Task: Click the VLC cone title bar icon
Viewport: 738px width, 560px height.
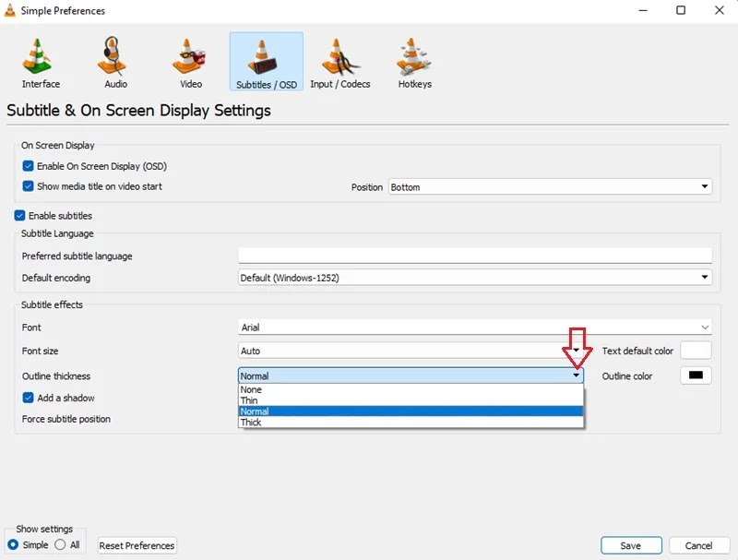Action: click(x=10, y=10)
